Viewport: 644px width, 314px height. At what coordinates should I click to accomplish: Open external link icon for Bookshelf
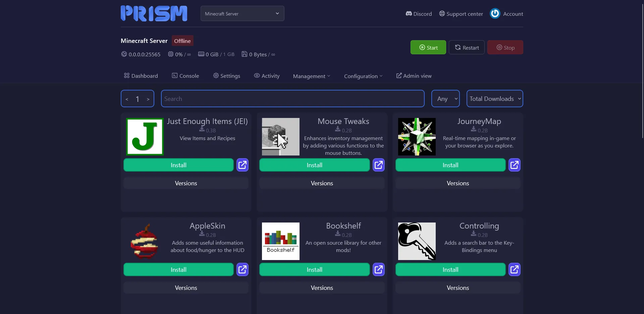(378, 269)
